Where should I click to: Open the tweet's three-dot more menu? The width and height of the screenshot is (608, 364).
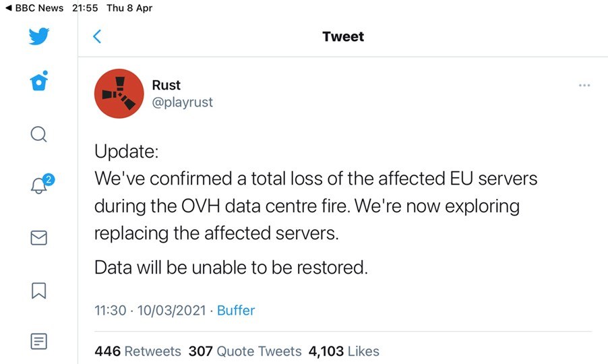tap(584, 86)
